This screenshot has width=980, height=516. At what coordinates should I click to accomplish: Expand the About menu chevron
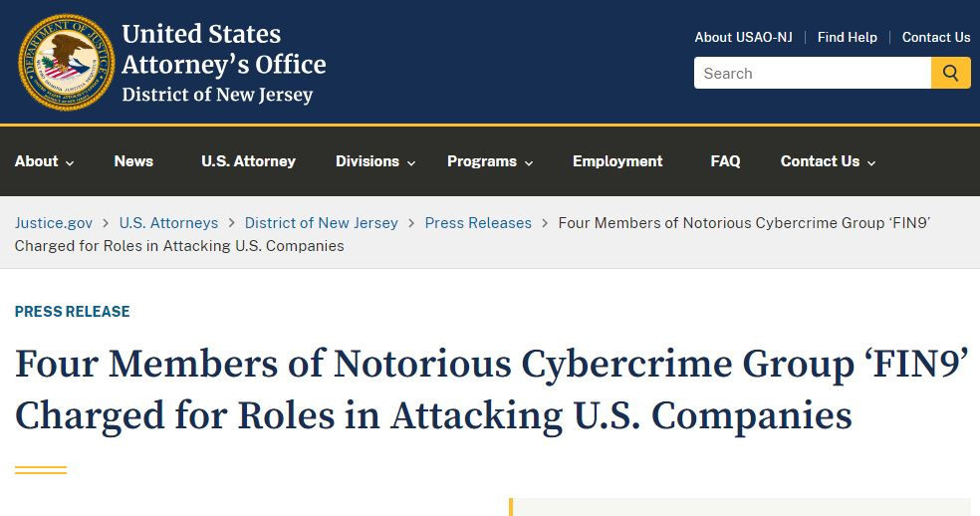click(x=70, y=163)
